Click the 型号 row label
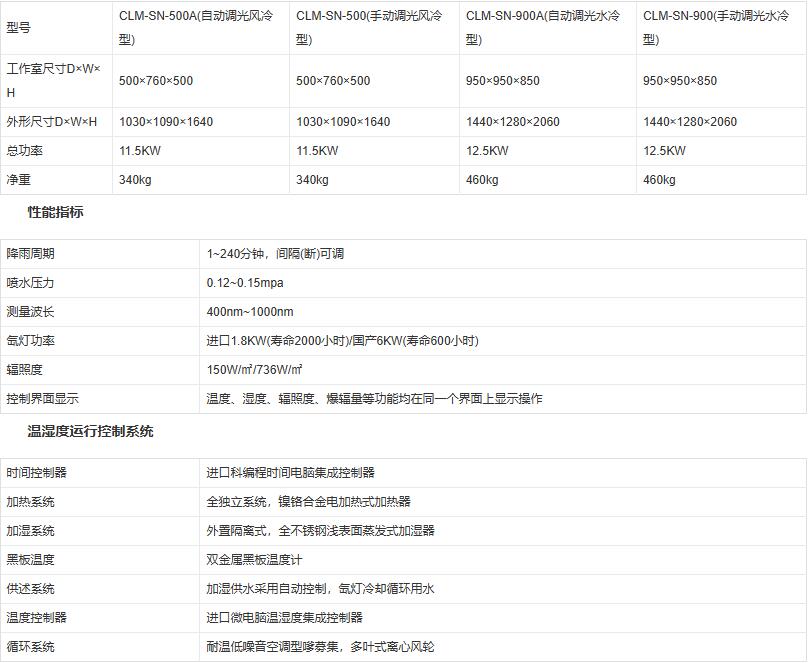The image size is (808, 663). tap(18, 28)
